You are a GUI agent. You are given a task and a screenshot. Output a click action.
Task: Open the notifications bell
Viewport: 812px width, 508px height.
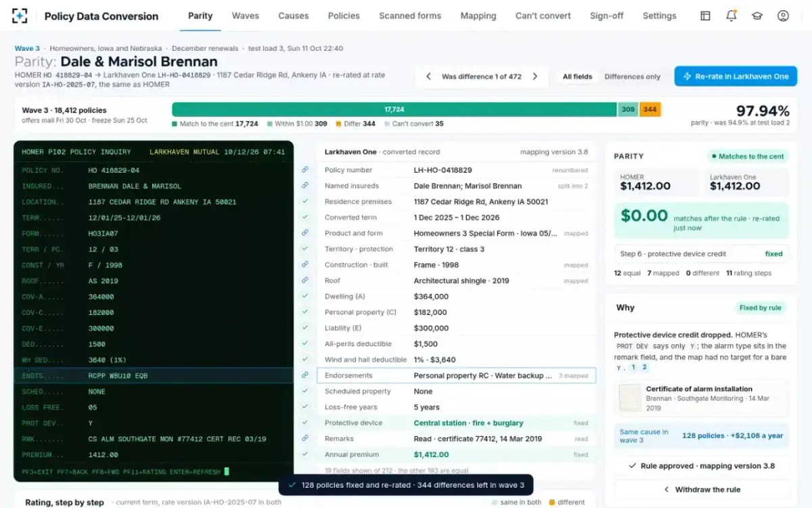(731, 16)
